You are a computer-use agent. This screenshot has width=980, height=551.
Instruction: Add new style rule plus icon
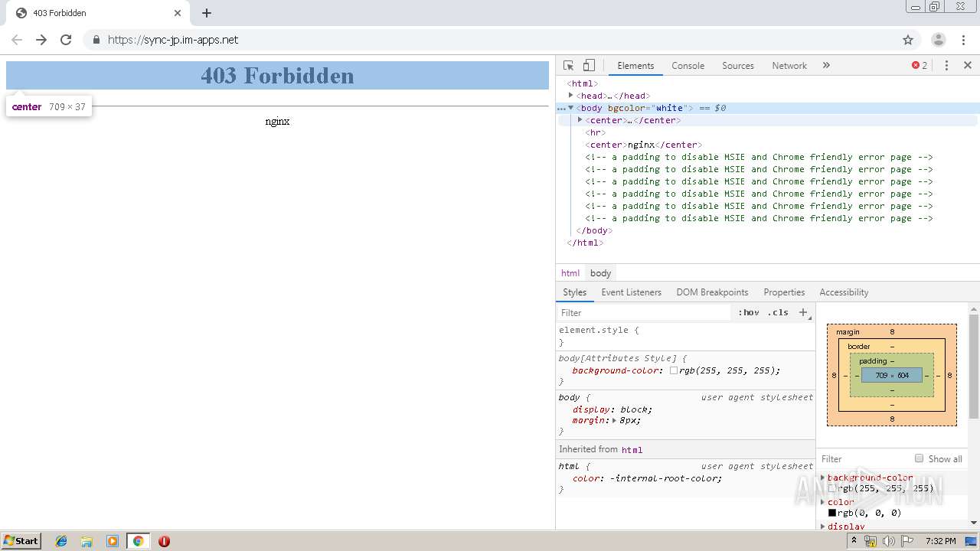803,312
